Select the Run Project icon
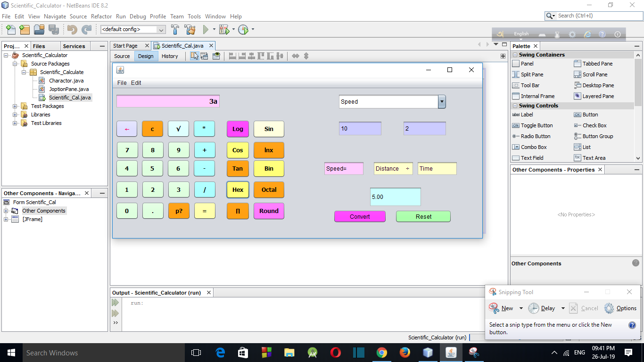The height and width of the screenshot is (362, 644). pyautogui.click(x=206, y=29)
